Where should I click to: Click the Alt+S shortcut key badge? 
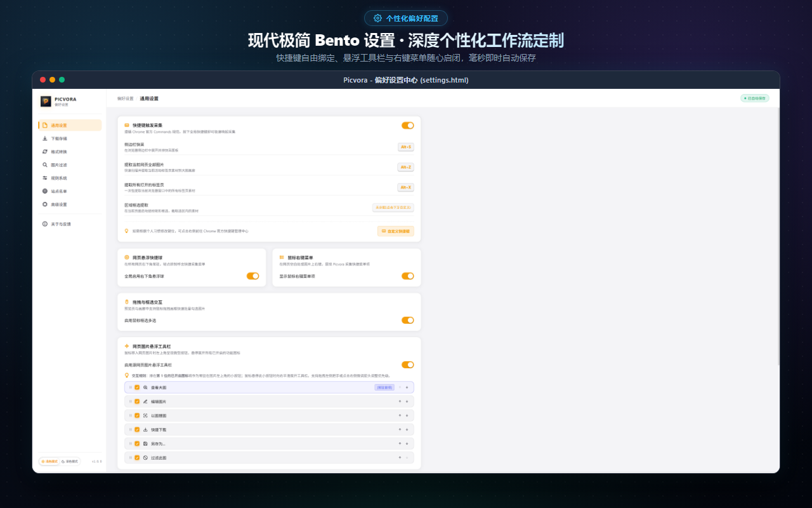coord(406,147)
